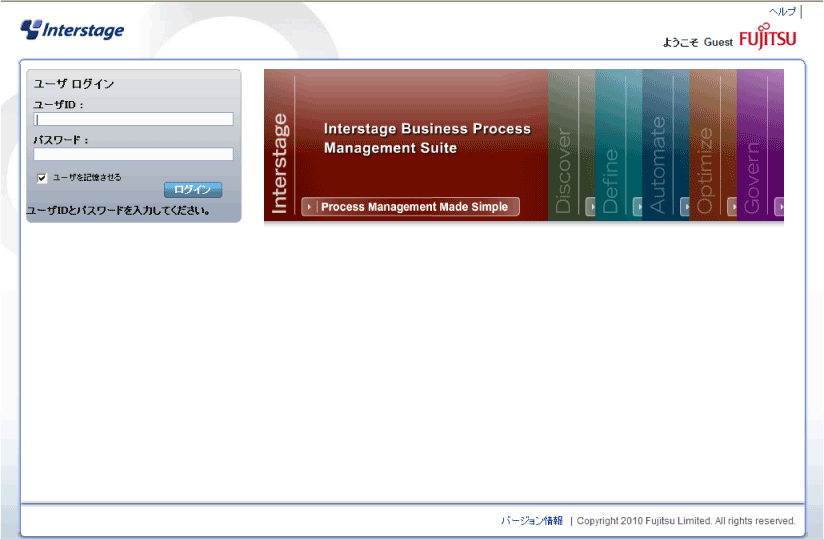This screenshot has width=824, height=539.
Task: Open the バージョン情報 link
Action: pyautogui.click(x=531, y=521)
